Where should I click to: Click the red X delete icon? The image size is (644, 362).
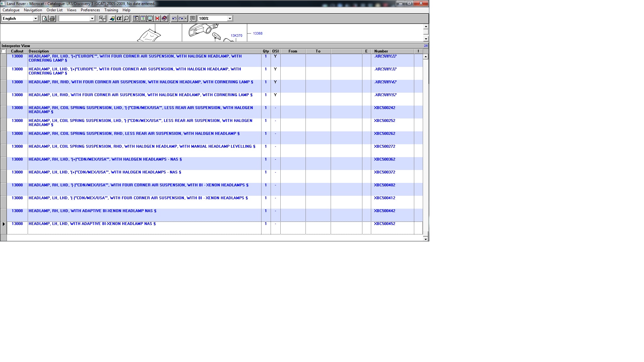click(x=157, y=19)
